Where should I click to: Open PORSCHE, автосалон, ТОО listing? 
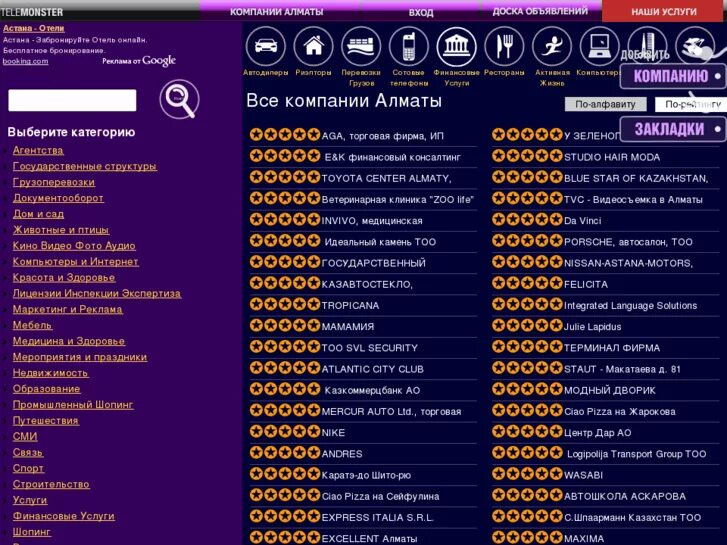pos(628,242)
